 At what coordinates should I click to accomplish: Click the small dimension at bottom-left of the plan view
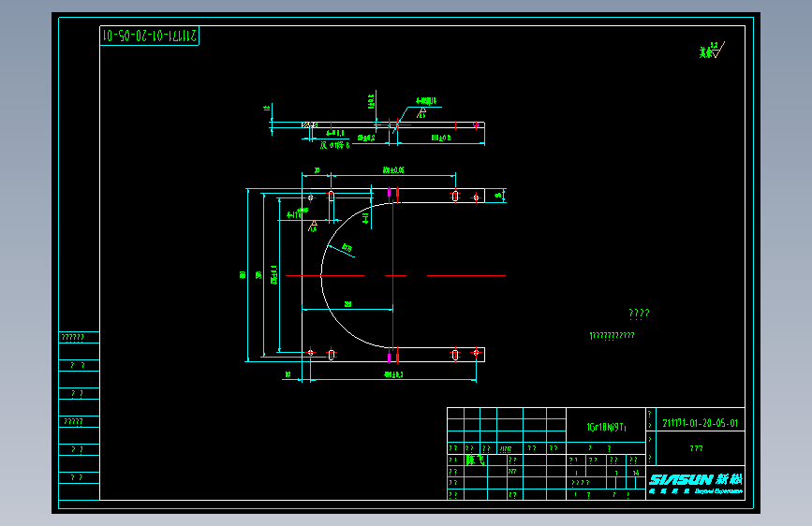click(x=288, y=373)
